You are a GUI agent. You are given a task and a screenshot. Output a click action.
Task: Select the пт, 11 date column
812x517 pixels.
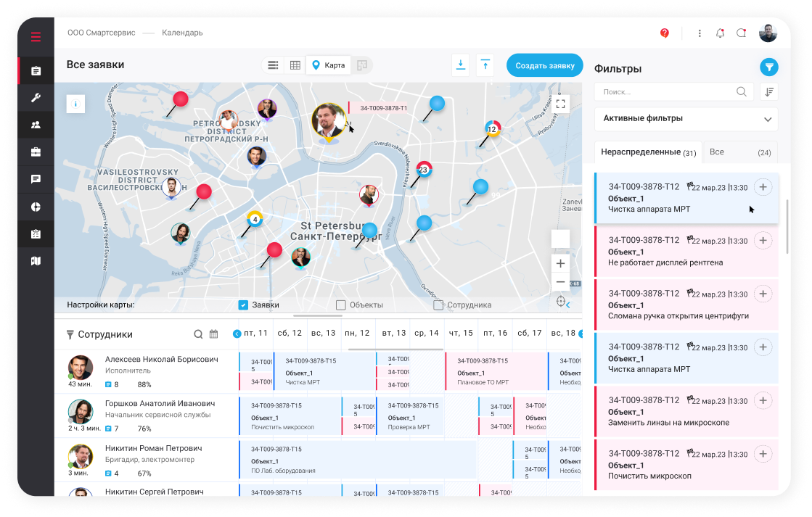[x=256, y=333]
